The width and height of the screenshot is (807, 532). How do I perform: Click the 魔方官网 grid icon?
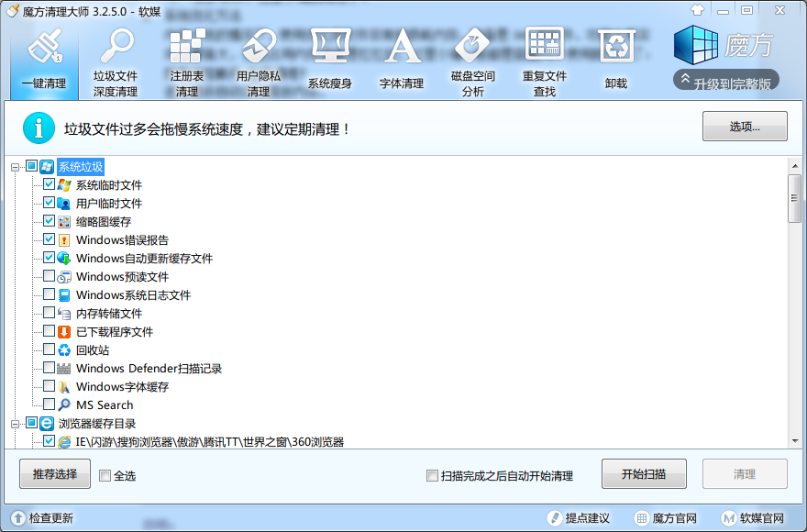point(641,518)
